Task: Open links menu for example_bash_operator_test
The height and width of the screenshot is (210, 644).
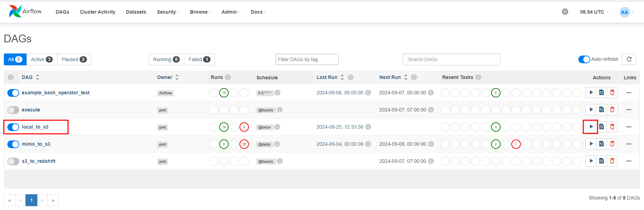Action: pos(629,93)
